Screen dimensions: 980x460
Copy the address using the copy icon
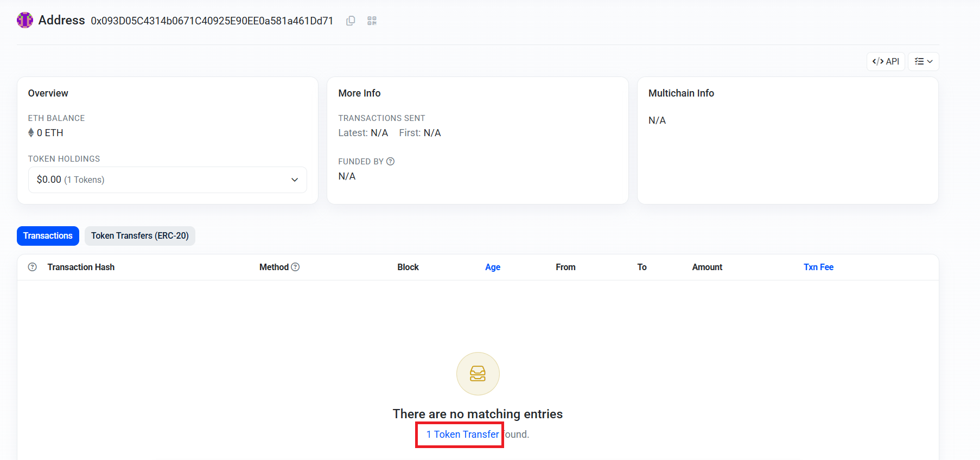[x=351, y=21]
